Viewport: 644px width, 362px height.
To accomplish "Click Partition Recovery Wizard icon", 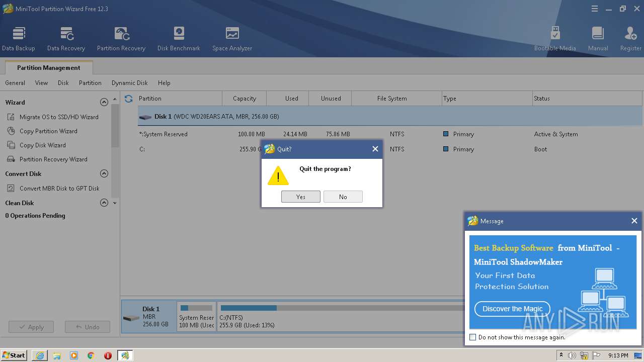I will (x=11, y=159).
